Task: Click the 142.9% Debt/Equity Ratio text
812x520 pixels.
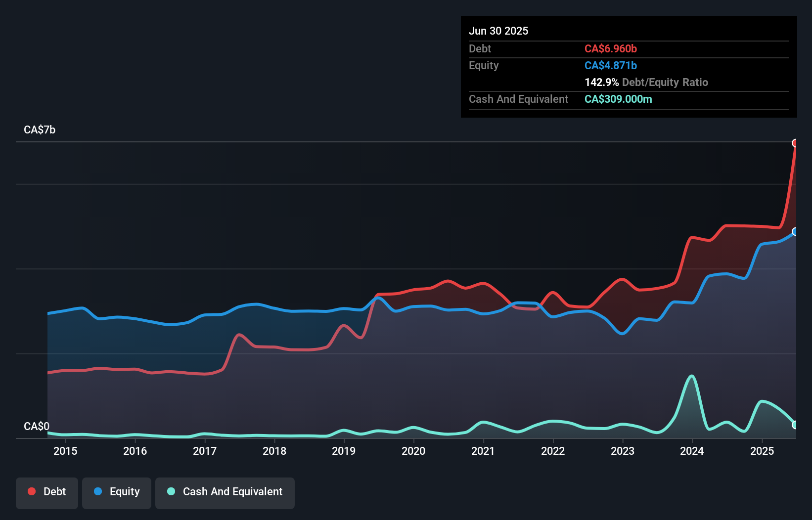Action: click(646, 83)
